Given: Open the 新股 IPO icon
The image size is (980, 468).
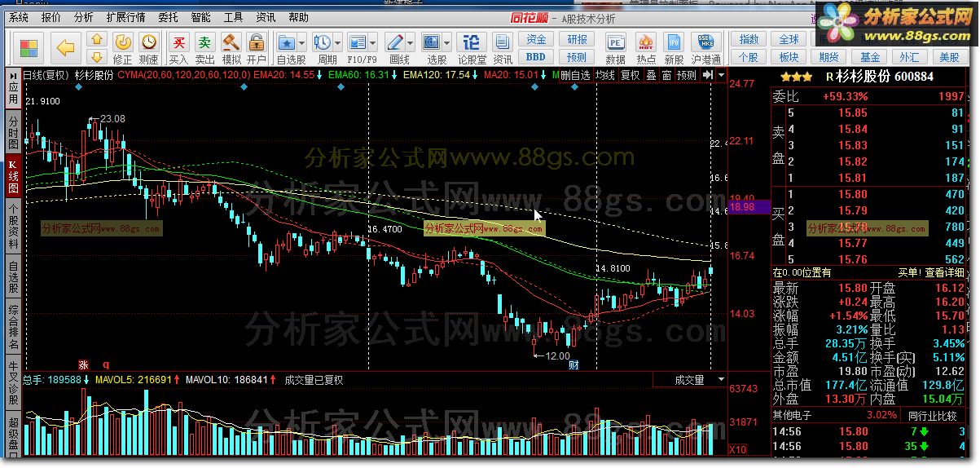Looking at the screenshot, I should [674, 42].
